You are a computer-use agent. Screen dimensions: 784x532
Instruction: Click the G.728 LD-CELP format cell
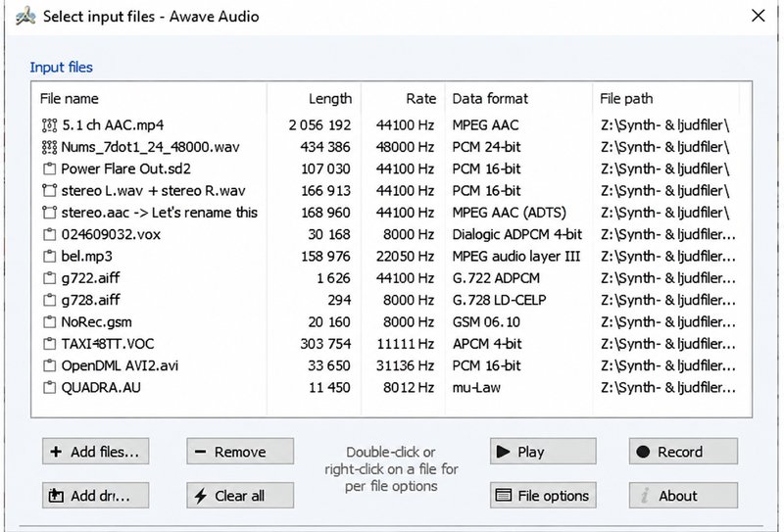[499, 300]
